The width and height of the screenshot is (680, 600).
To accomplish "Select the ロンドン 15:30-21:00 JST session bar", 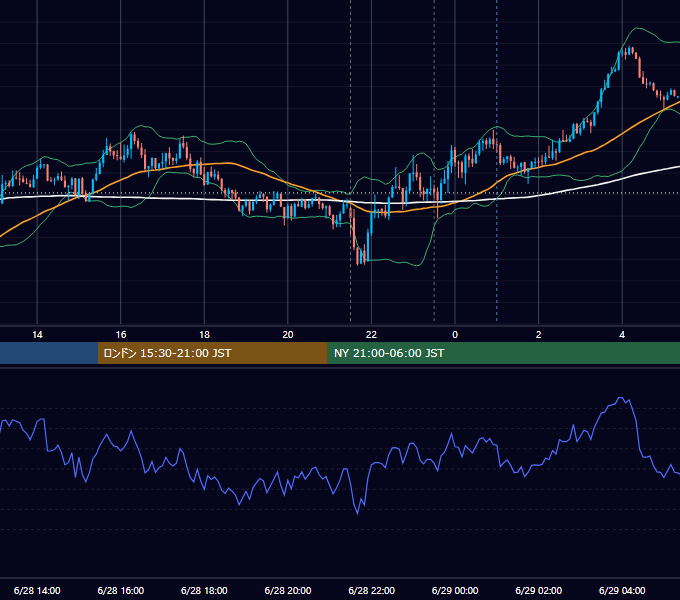I will 212,353.
